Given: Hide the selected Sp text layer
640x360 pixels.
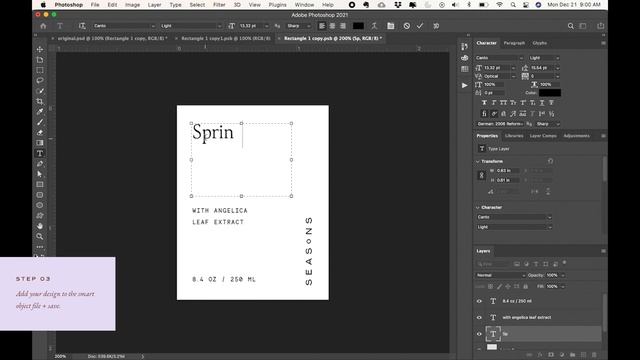Looking at the screenshot, I should coord(479,334).
